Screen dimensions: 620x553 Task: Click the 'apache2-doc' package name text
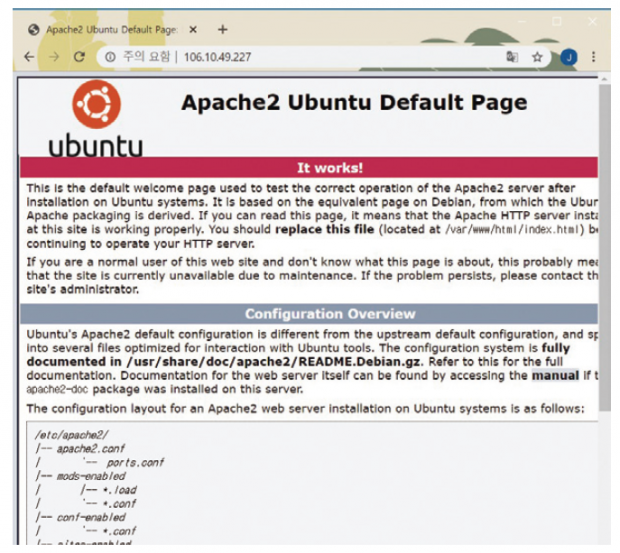tap(57, 389)
